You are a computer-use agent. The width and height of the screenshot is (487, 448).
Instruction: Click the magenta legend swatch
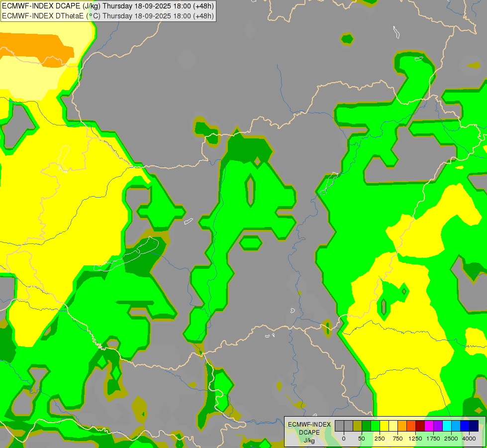(429, 426)
